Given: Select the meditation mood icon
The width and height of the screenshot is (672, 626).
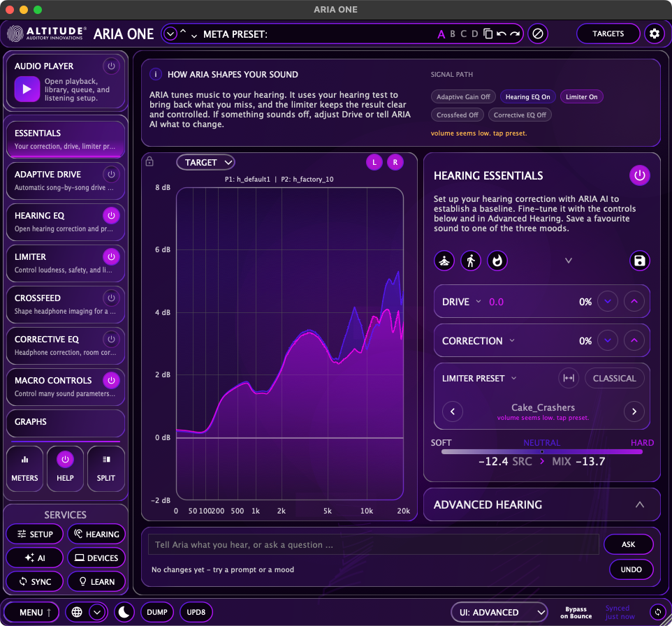Looking at the screenshot, I should [x=444, y=261].
